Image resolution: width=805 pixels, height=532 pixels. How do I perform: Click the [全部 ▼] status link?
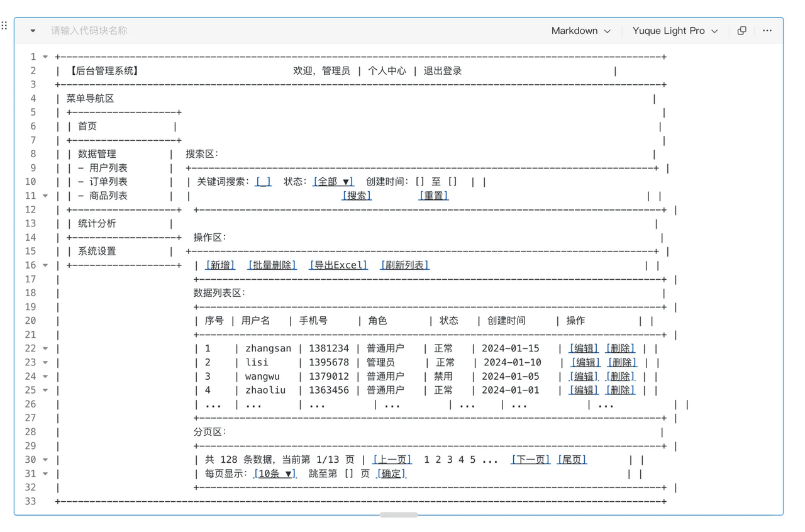click(333, 182)
